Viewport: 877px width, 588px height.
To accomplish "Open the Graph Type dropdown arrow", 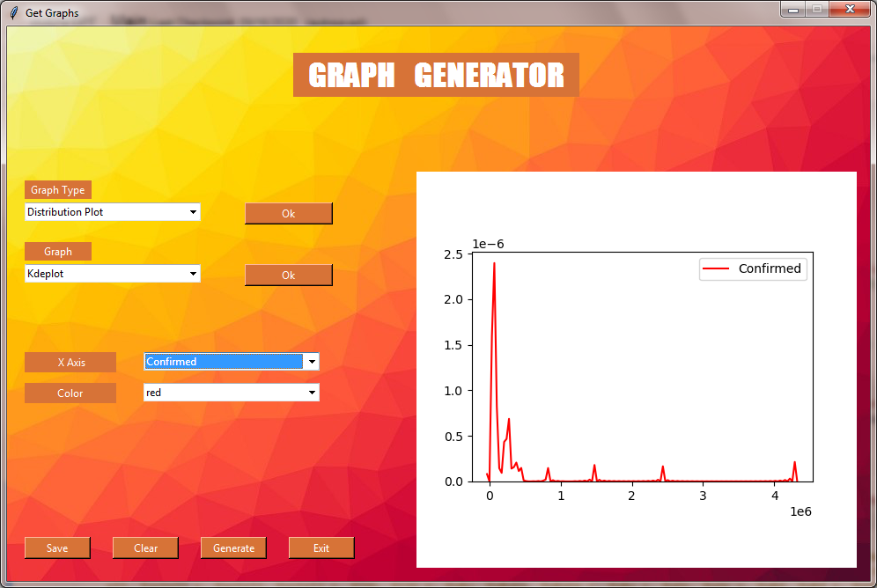I will coord(193,212).
